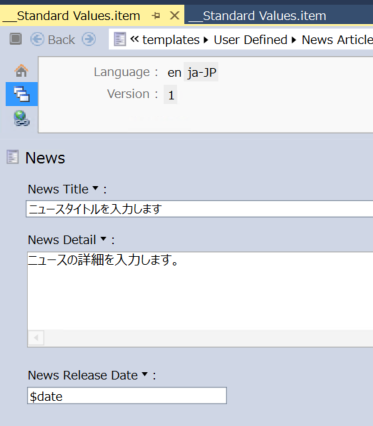Click the Forward arrow icon
Image resolution: width=373 pixels, height=426 pixels.
89,39
